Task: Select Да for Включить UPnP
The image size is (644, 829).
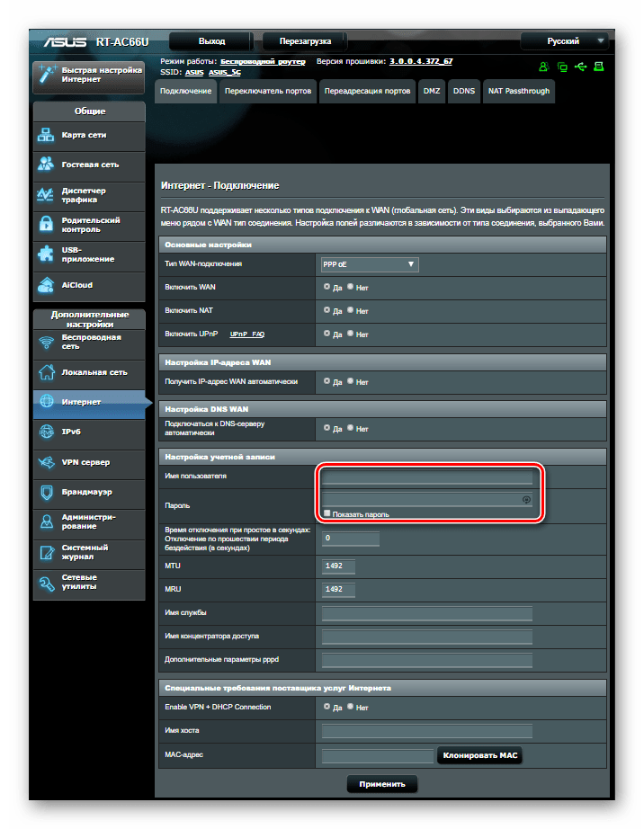Action: click(x=326, y=333)
